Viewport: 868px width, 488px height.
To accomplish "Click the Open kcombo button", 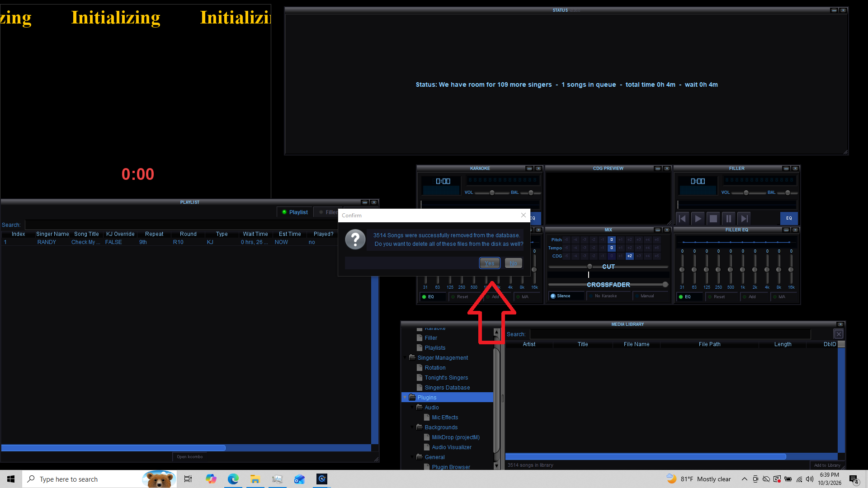I will point(190,457).
